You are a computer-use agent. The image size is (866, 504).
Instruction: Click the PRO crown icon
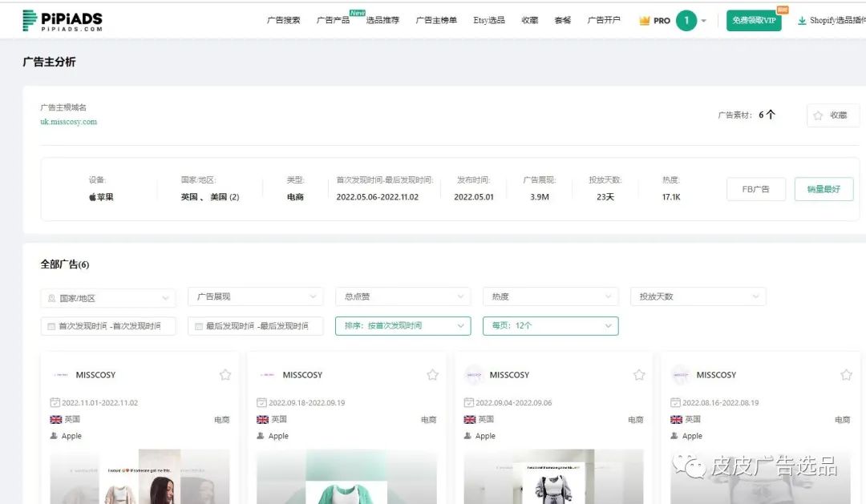pos(644,21)
